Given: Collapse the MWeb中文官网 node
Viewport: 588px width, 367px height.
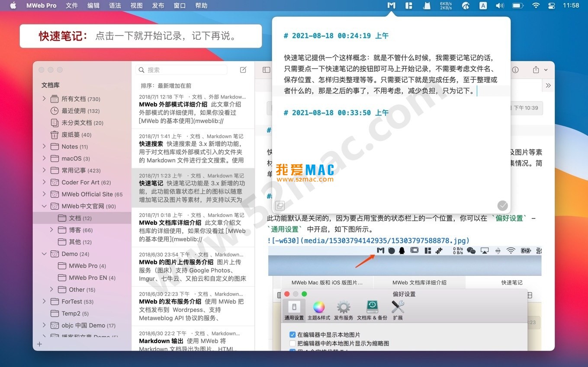Looking at the screenshot, I should tap(44, 206).
